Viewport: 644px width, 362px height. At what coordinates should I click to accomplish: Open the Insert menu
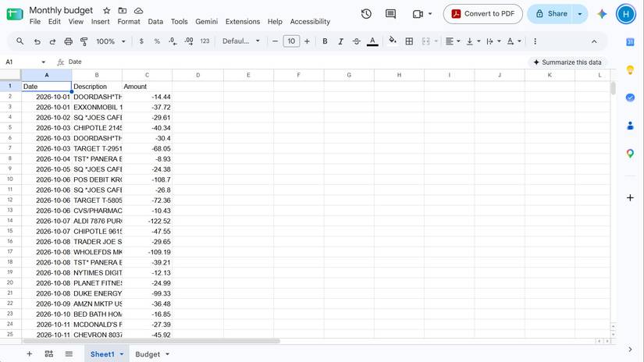click(x=100, y=22)
